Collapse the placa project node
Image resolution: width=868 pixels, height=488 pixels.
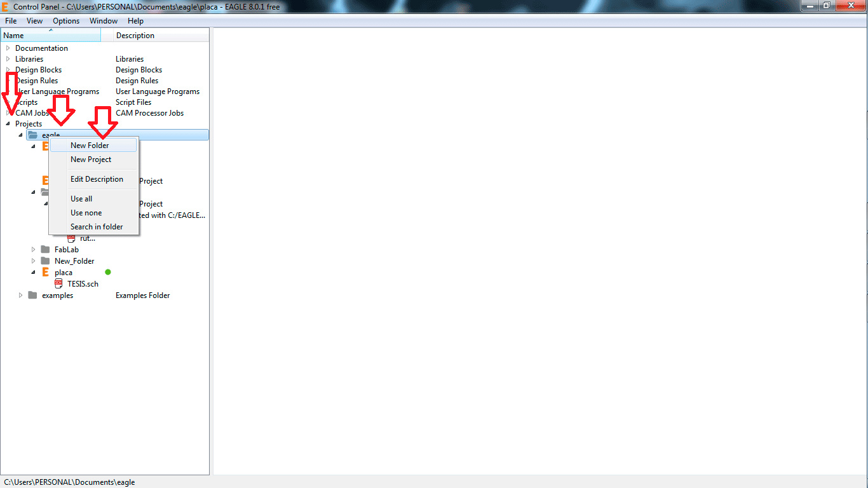point(34,272)
